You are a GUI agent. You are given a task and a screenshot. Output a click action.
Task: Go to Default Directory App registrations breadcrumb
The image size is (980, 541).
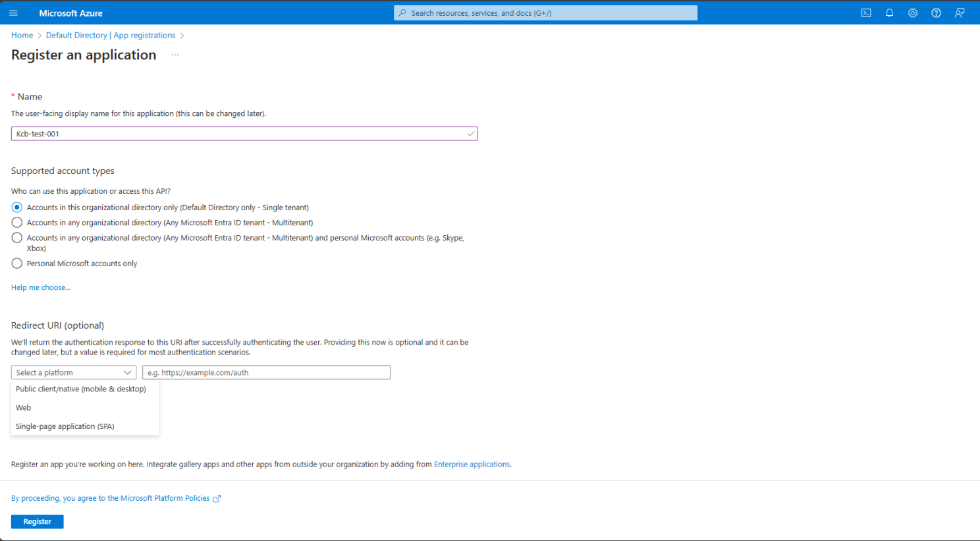[x=111, y=35]
